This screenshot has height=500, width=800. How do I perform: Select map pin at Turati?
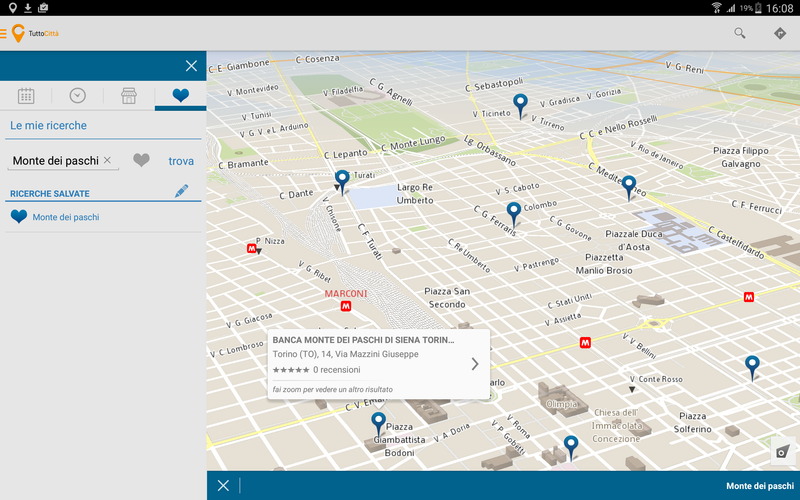click(342, 182)
